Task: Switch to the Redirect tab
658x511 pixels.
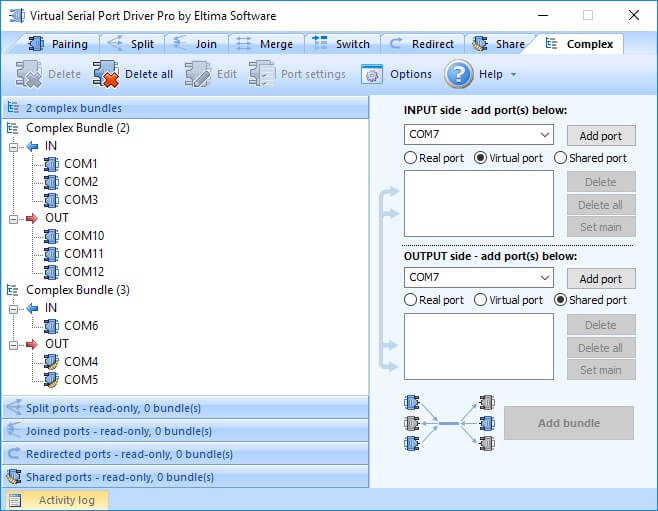Action: (422, 44)
